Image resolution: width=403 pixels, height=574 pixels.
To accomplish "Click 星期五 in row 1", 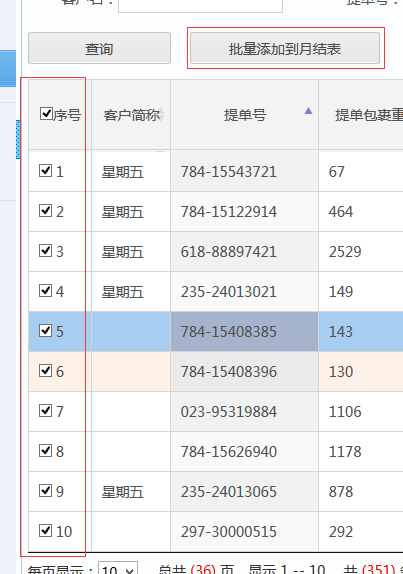I will click(x=122, y=172).
